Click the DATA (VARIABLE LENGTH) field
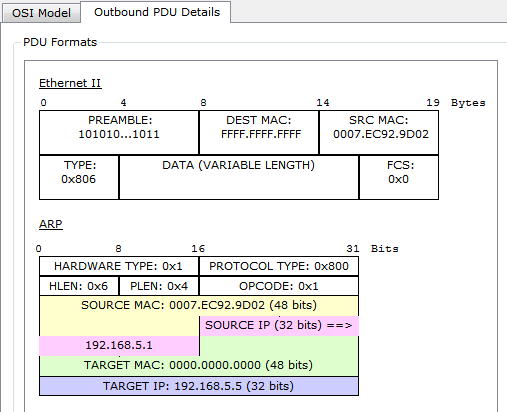The height and width of the screenshot is (412, 507). coord(239,177)
